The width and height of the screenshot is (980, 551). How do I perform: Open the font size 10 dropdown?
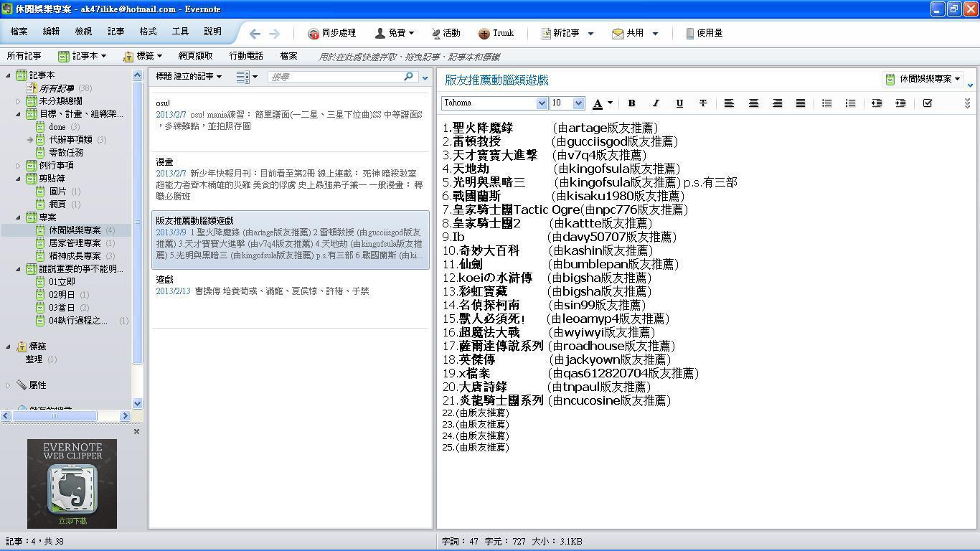pos(579,103)
